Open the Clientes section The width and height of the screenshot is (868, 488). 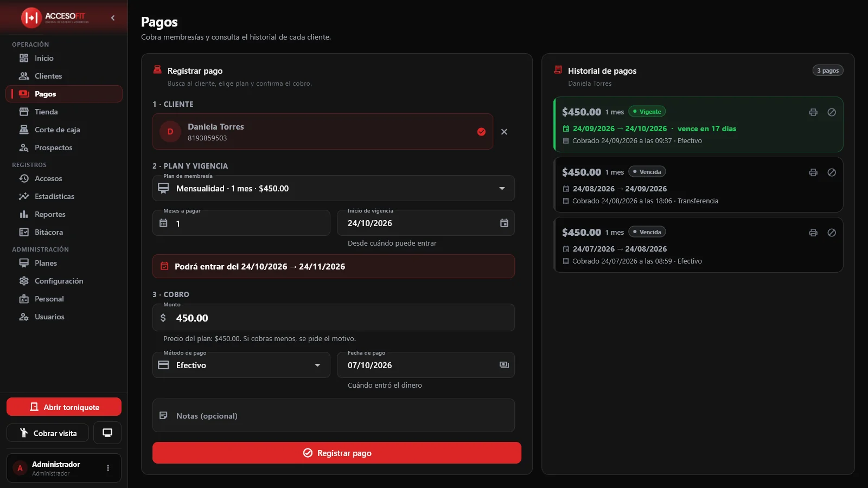click(64, 76)
